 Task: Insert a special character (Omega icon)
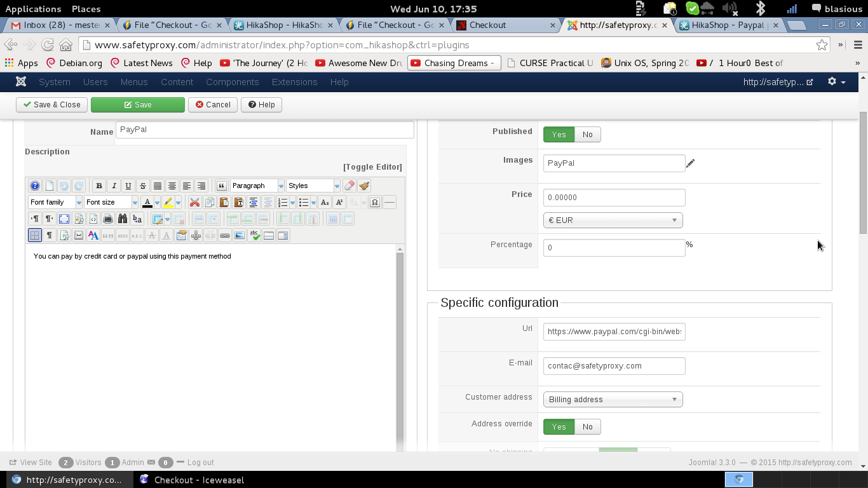coord(375,202)
